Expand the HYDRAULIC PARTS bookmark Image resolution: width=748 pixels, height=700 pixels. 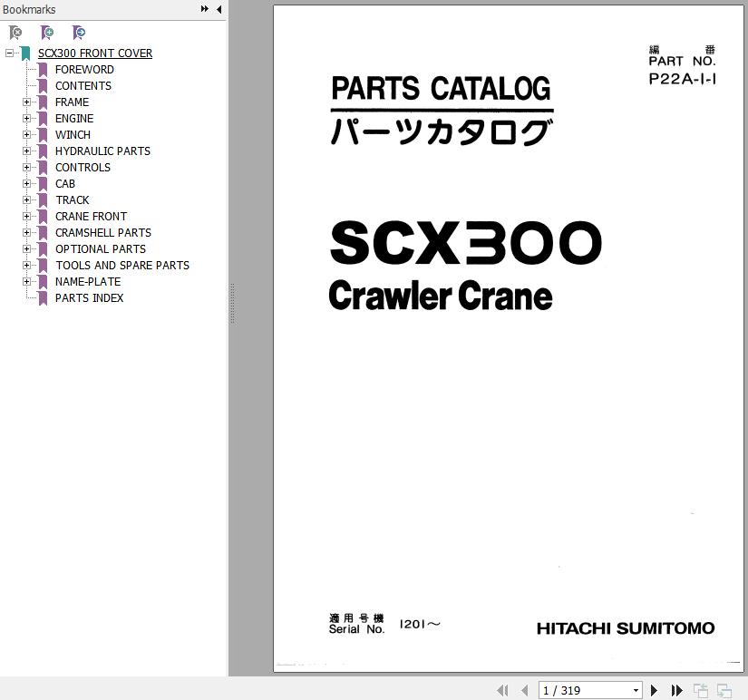tap(26, 151)
